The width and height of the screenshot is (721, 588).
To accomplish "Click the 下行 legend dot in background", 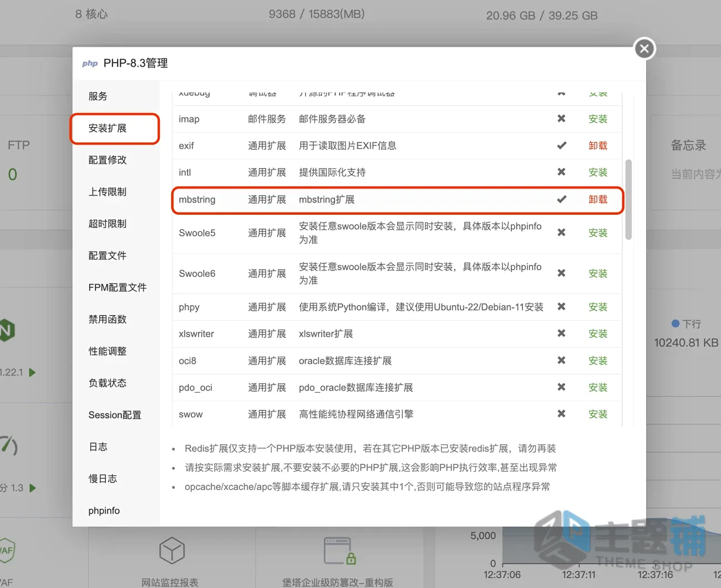I will pyautogui.click(x=676, y=323).
